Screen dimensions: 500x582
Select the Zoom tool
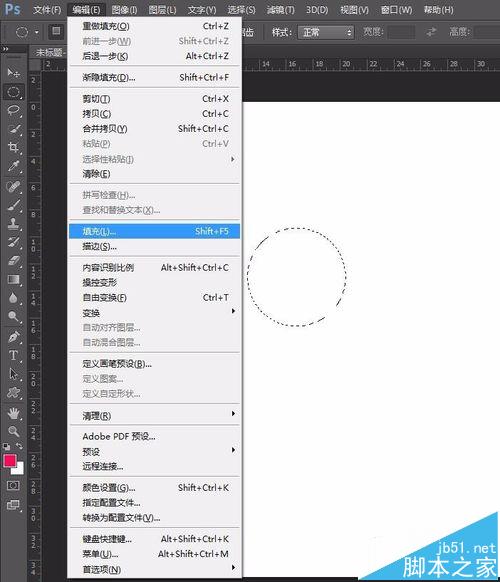[x=14, y=431]
